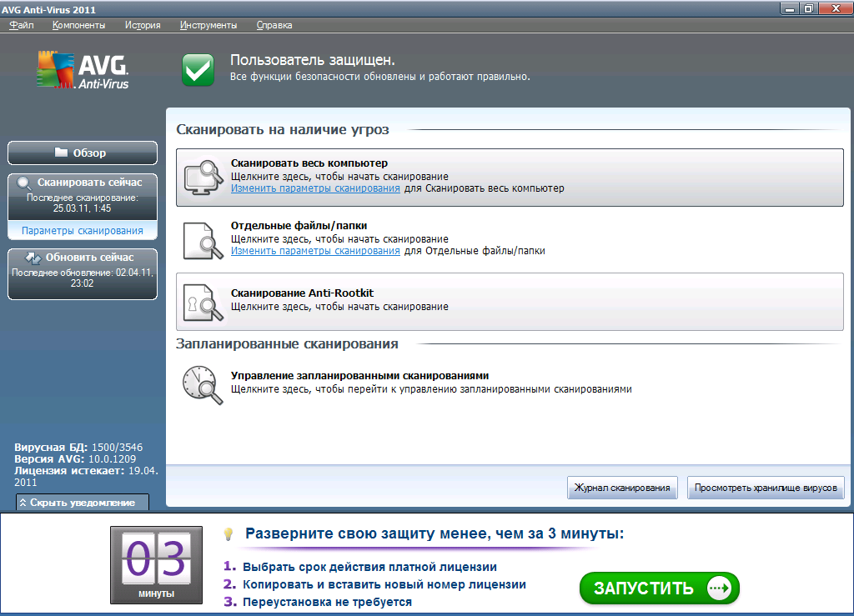This screenshot has height=616, width=854.
Task: Click the green ЗАПУСТИТЬ button
Action: pos(659,588)
